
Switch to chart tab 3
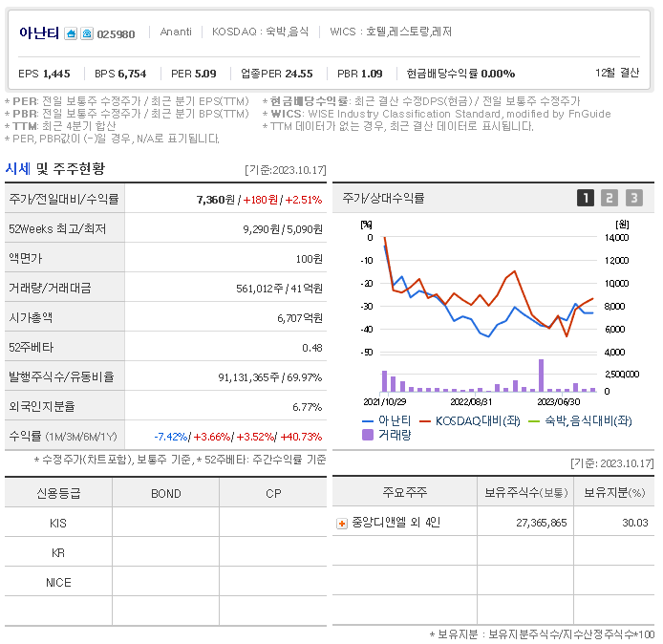point(633,198)
